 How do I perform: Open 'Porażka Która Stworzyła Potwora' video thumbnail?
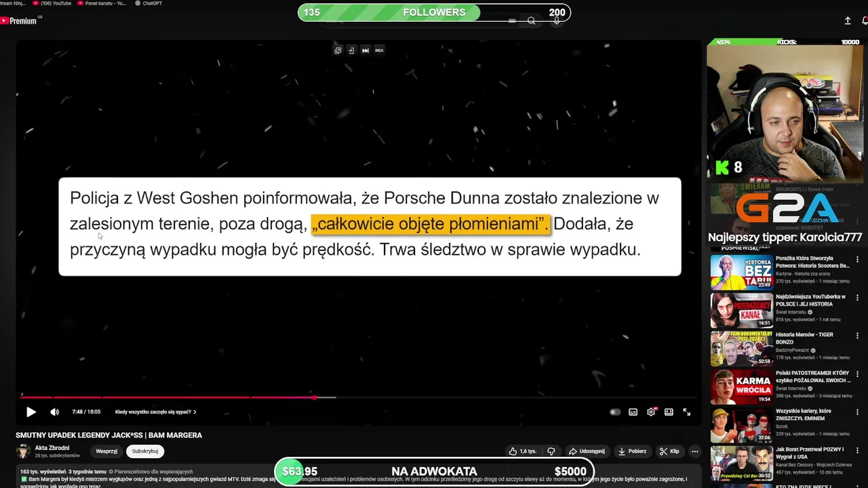(x=741, y=272)
